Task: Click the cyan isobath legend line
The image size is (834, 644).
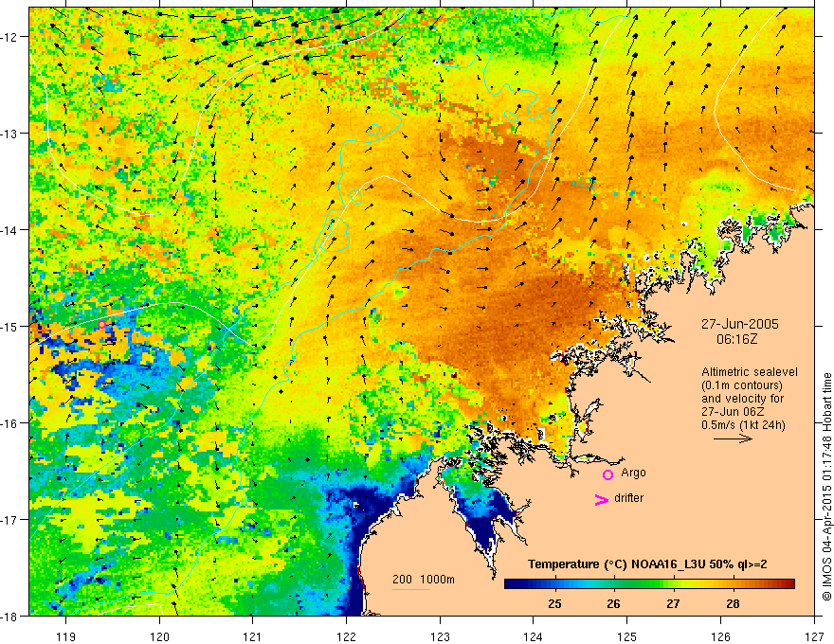Action: coord(411,589)
